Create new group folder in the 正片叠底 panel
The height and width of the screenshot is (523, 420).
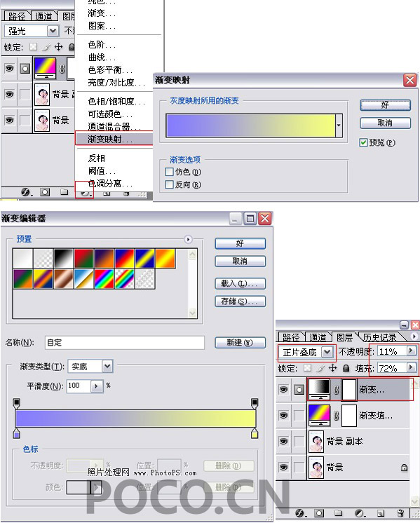338,512
